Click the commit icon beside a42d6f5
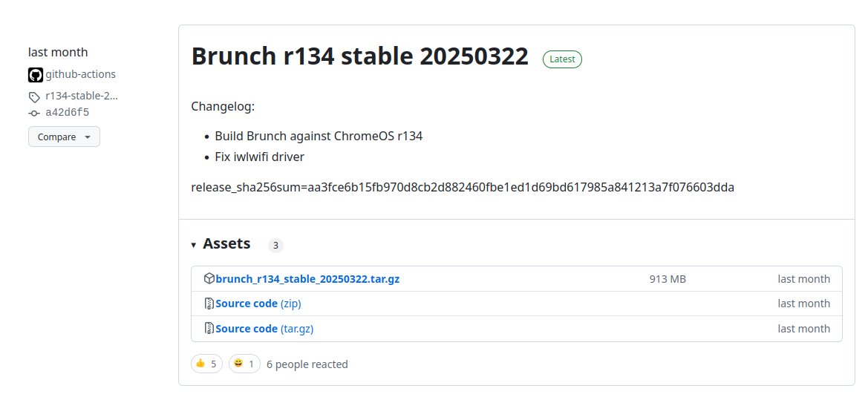The image size is (868, 400). (34, 113)
